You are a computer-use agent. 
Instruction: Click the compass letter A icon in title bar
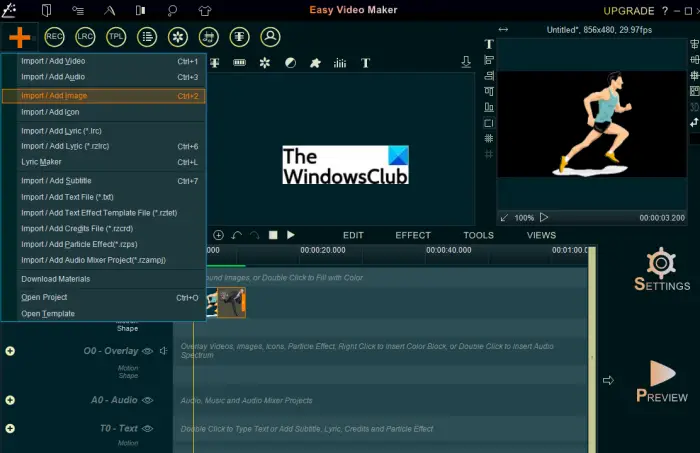pos(109,10)
